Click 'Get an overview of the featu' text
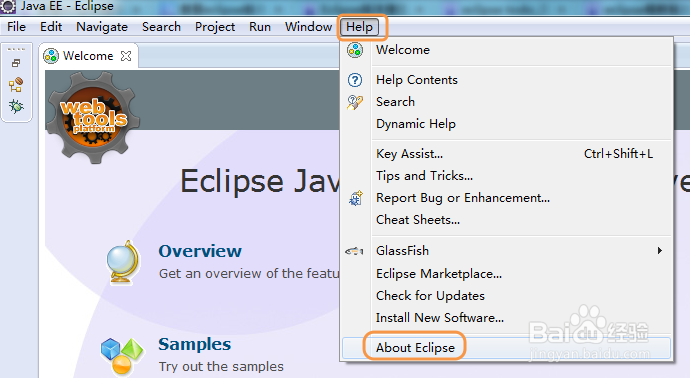Image resolution: width=690 pixels, height=378 pixels. click(x=249, y=274)
